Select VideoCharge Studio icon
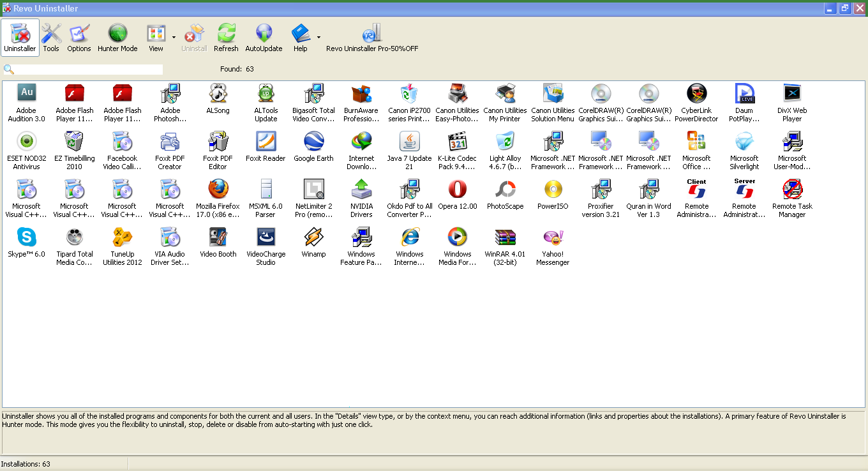 [266, 236]
